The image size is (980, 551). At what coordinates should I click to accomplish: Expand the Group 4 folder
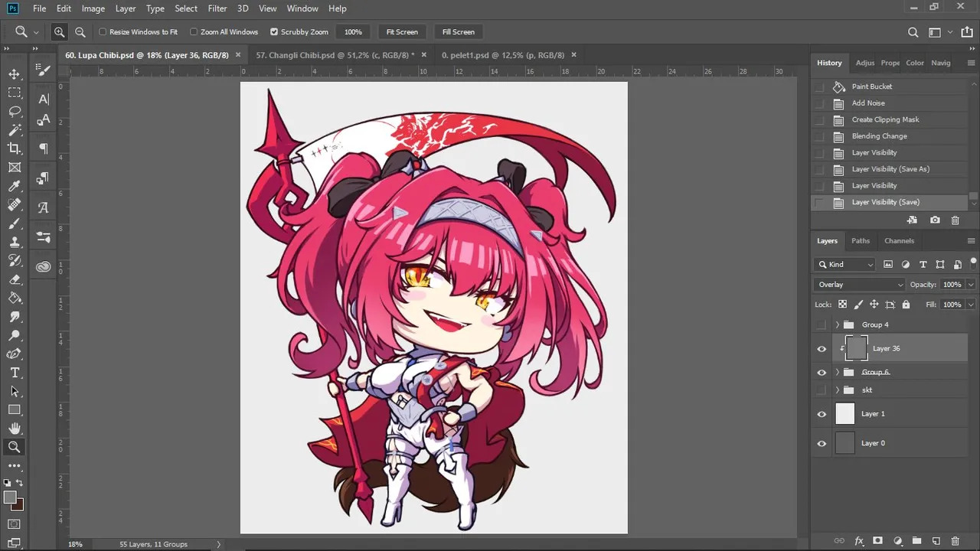point(837,325)
